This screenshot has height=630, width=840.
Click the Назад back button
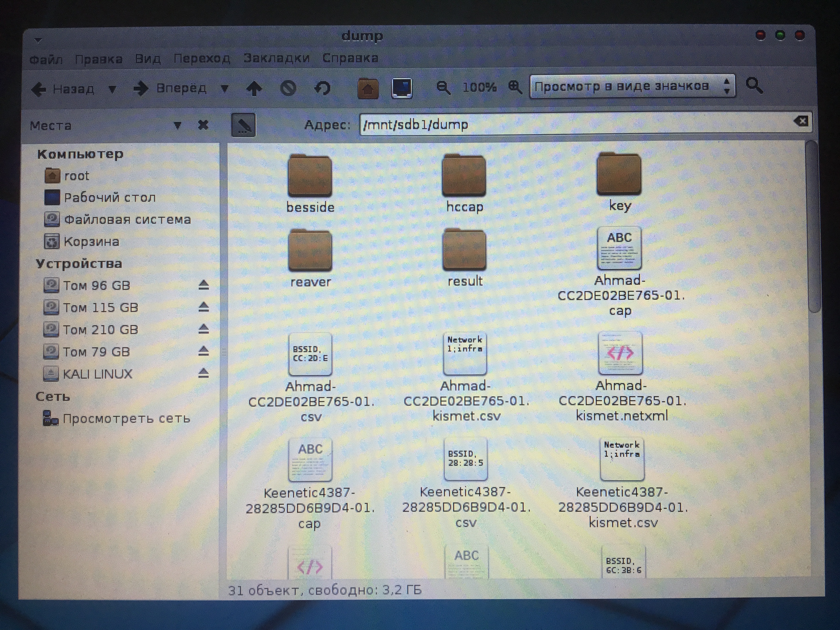63,89
